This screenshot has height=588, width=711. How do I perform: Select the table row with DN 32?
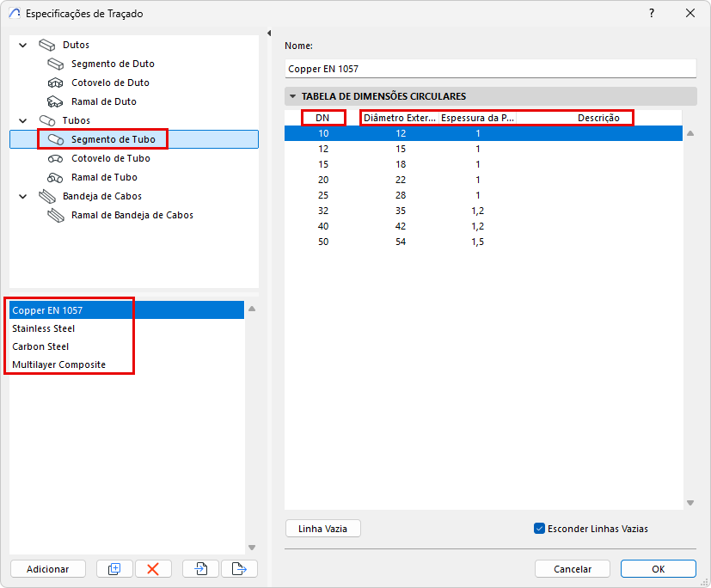(483, 211)
